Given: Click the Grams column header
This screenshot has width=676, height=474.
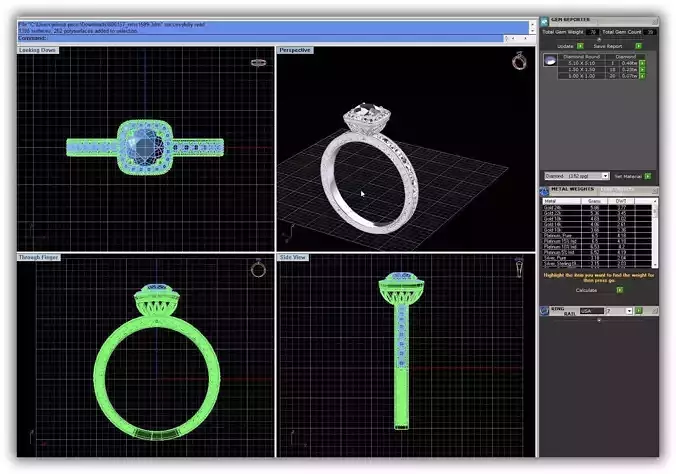Looking at the screenshot, I should coord(594,201).
